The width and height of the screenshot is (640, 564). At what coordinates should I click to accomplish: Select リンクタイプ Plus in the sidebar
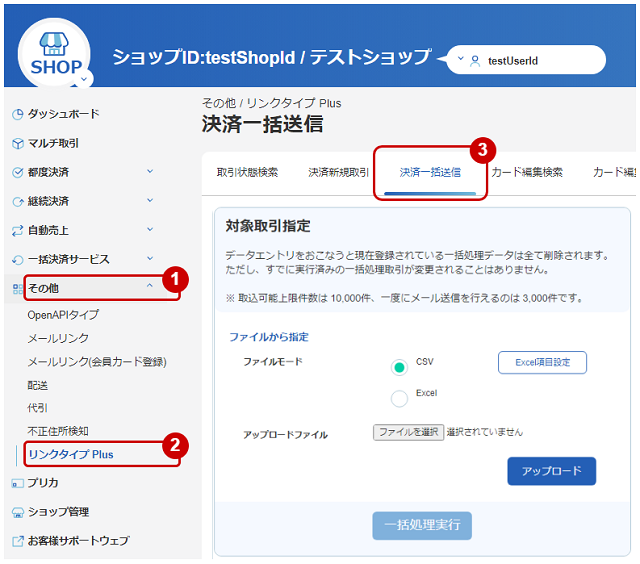pyautogui.click(x=71, y=455)
